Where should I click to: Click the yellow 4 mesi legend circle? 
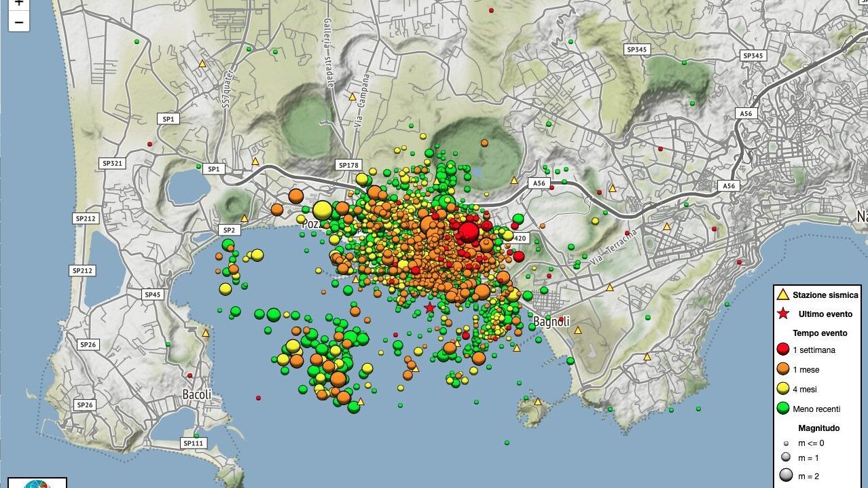pos(782,389)
